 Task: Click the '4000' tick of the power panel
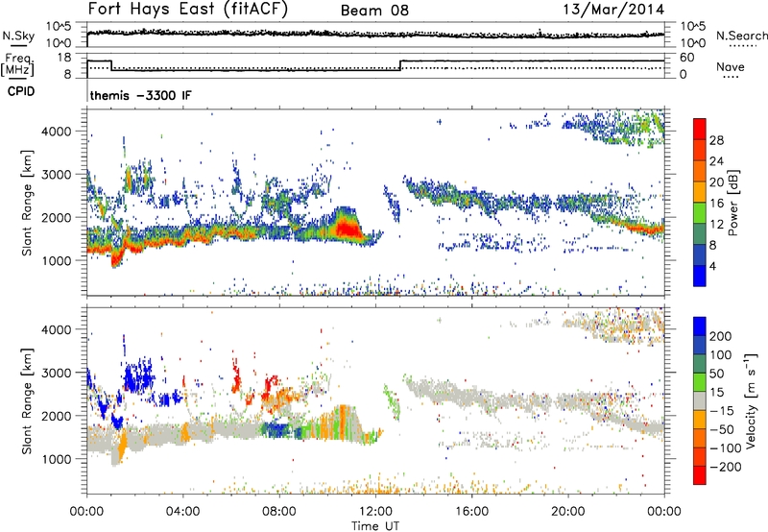coord(56,132)
